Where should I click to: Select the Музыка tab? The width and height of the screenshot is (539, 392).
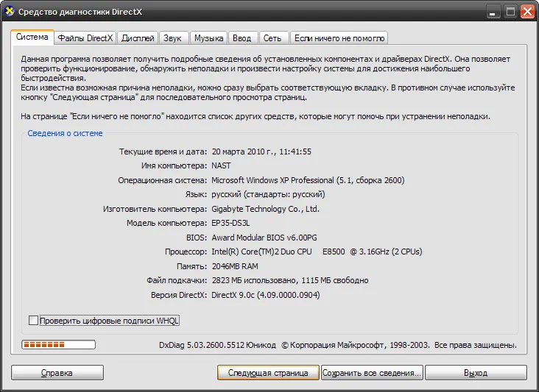(x=208, y=38)
